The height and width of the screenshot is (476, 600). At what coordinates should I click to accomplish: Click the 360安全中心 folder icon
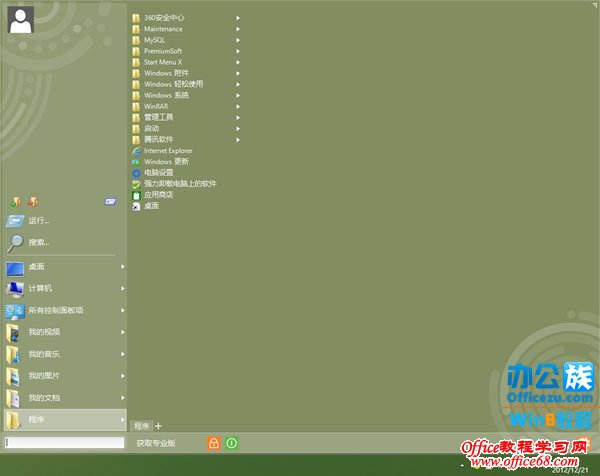[x=136, y=18]
